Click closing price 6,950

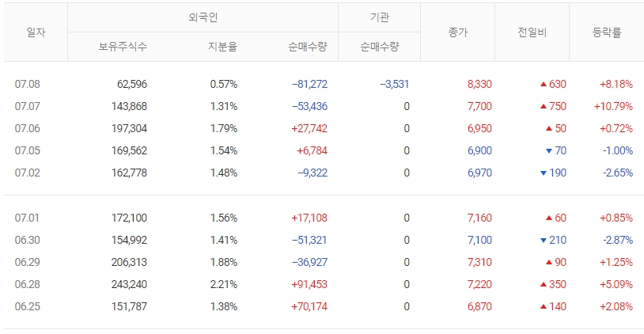point(479,128)
